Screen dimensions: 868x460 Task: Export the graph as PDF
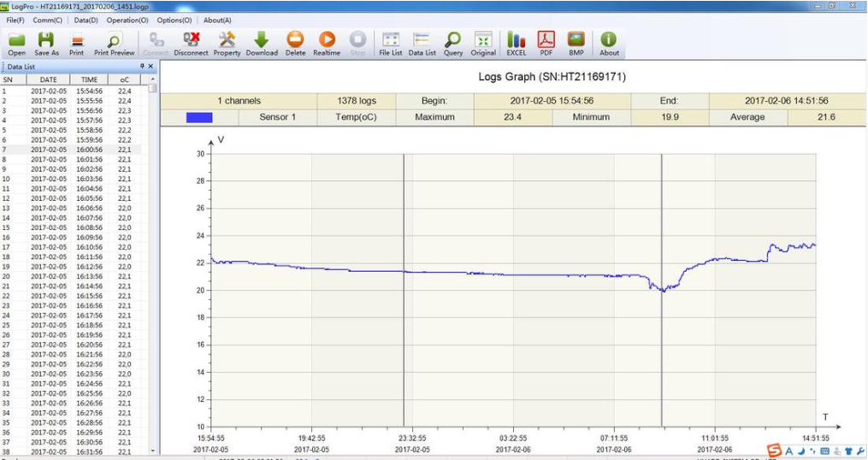coord(546,43)
